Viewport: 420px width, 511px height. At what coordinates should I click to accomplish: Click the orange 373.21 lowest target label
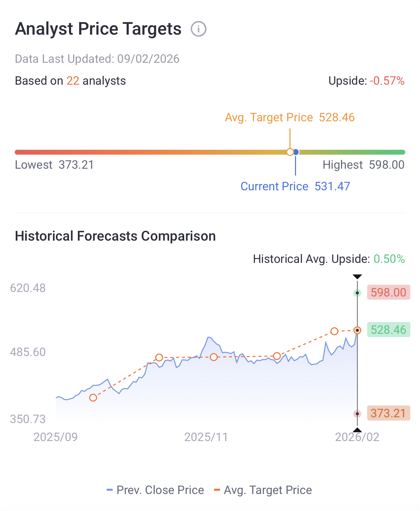click(x=388, y=413)
